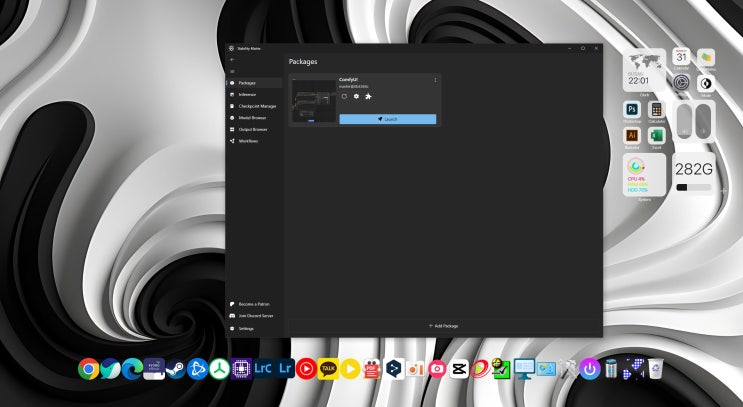Viewport: 743px width, 407px height.
Task: Open the Packages page in the sidebar
Action: click(255, 83)
